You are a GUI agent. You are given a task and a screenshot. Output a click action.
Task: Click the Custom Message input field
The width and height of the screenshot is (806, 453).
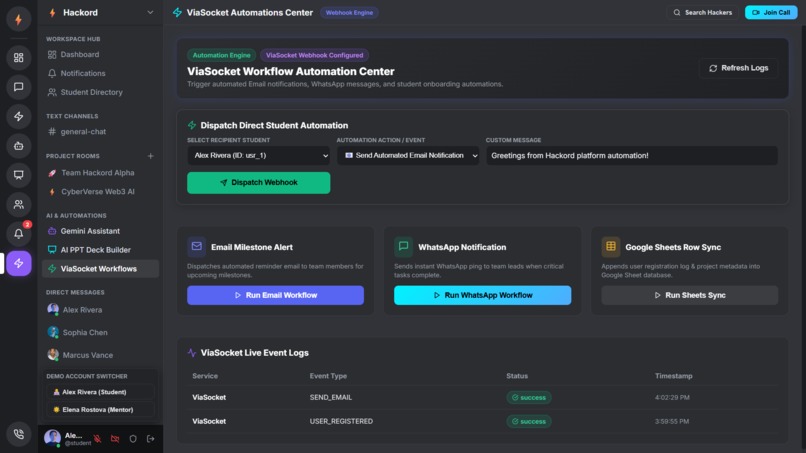coord(632,155)
